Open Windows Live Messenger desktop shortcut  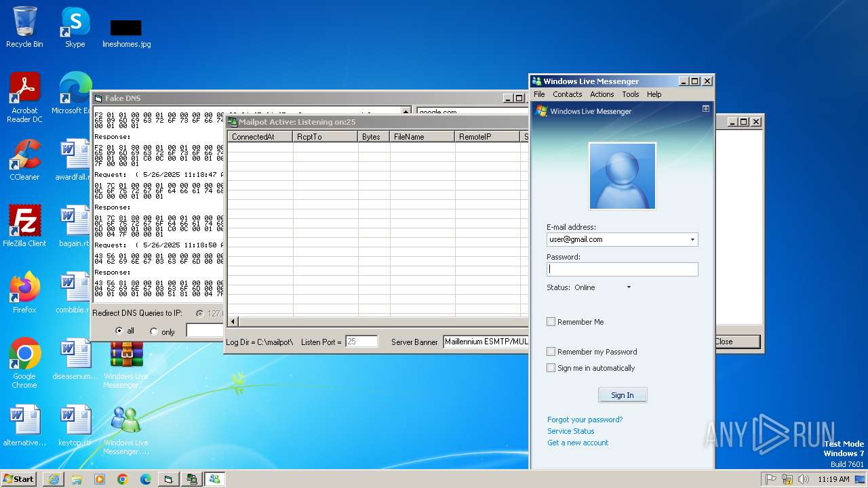(126, 430)
